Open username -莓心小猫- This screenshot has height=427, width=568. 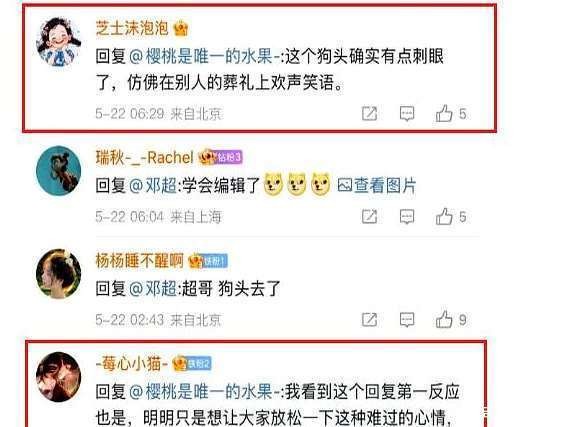132,363
